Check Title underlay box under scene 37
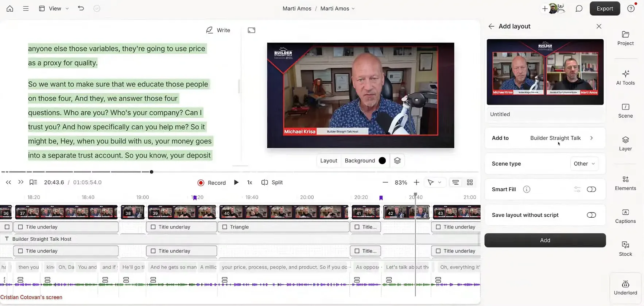 (x=20, y=227)
